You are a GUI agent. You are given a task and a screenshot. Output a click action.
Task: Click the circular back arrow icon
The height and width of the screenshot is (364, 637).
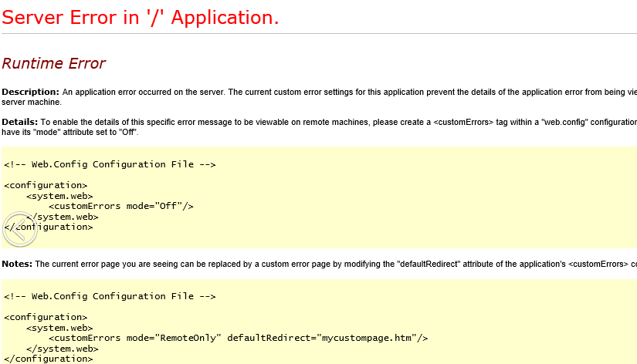(19, 229)
